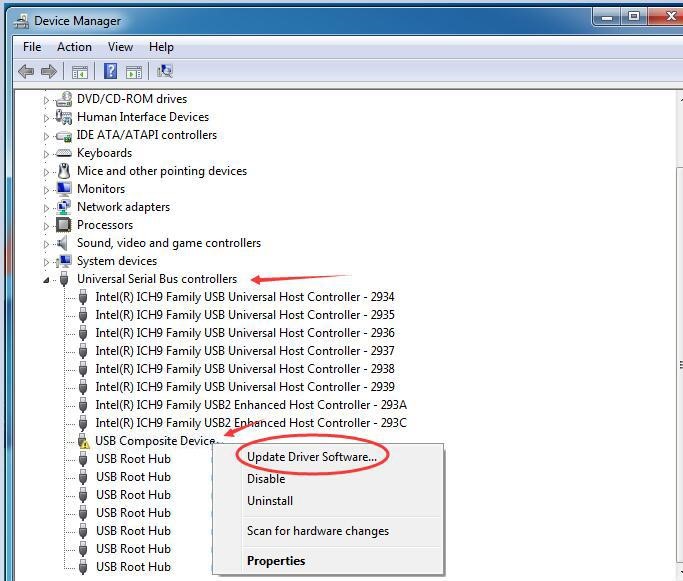
Task: Select the Universal Serial Bus controllers label
Action: [x=157, y=279]
